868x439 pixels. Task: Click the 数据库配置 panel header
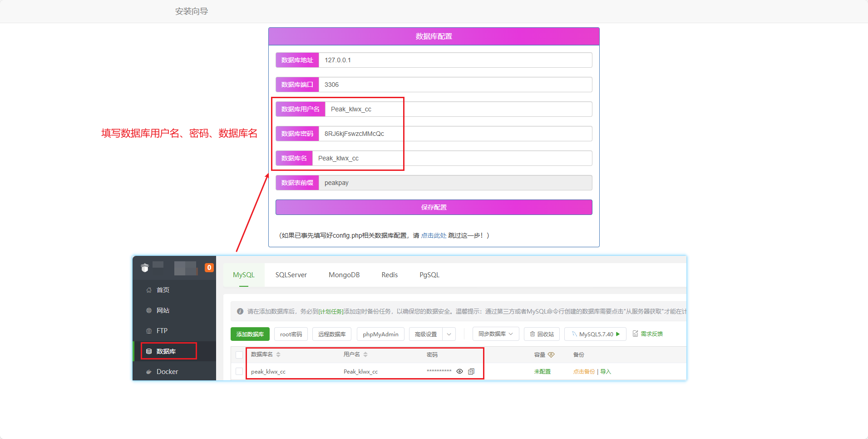(x=434, y=36)
